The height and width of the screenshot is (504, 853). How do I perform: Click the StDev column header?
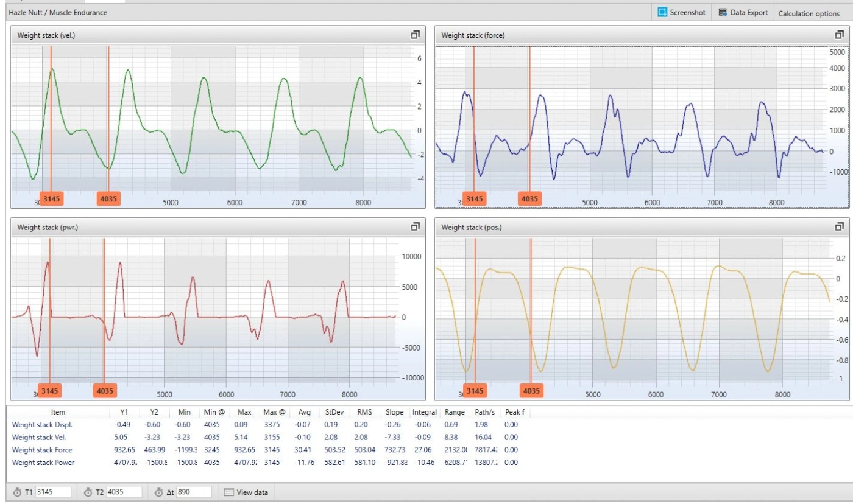[333, 412]
